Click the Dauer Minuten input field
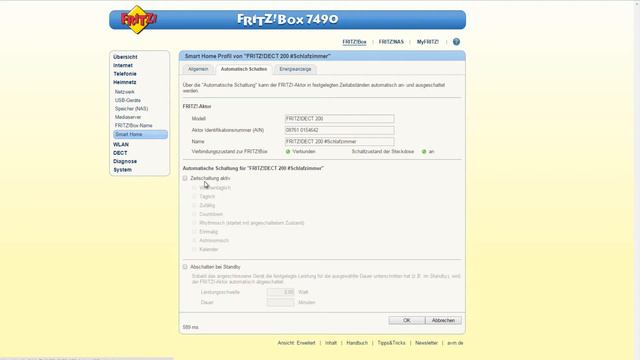This screenshot has height=360, width=640. pos(280,302)
